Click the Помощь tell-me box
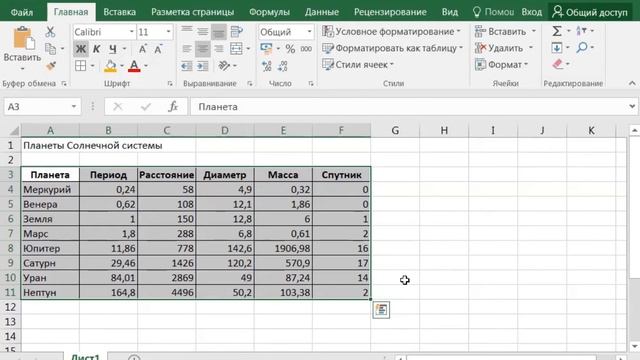The image size is (640, 360). coord(493,12)
